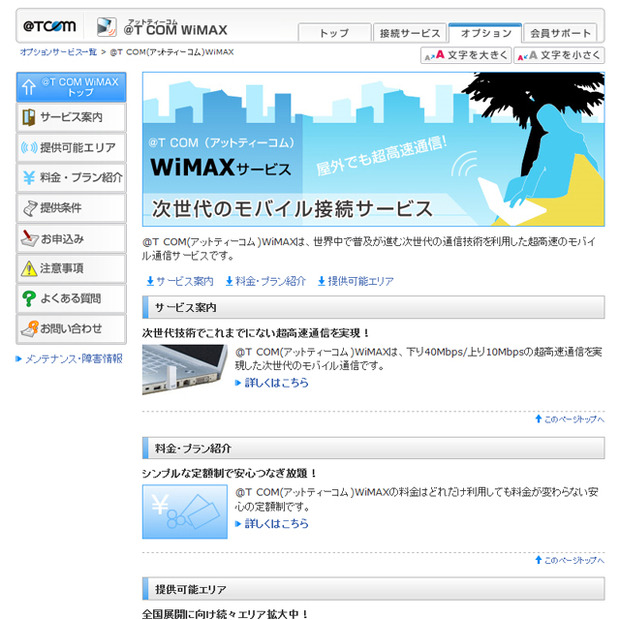This screenshot has width=620, height=620.
Task: Open お問い合わせ in the sidebar
Action: [x=71, y=329]
